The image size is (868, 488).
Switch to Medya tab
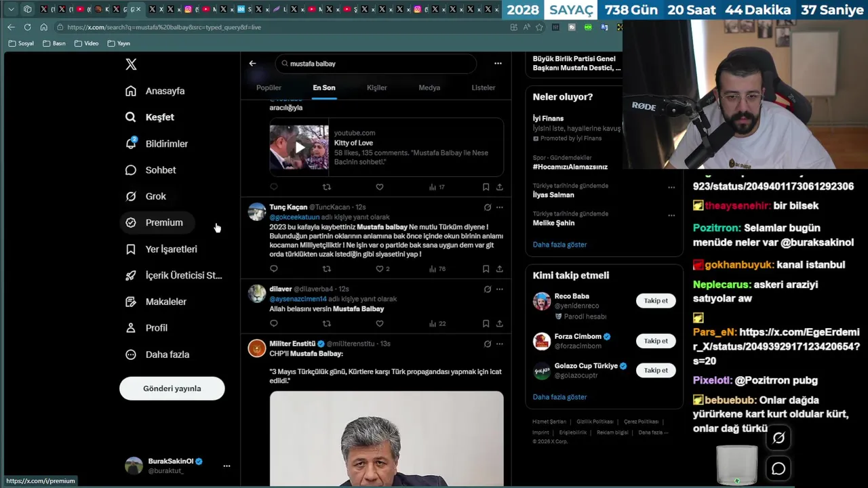[x=429, y=87]
